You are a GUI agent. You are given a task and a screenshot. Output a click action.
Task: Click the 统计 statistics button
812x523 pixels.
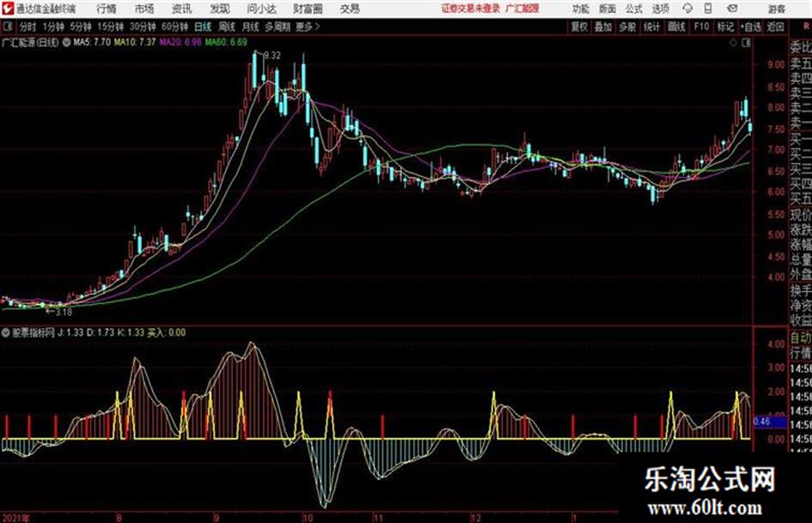[x=651, y=27]
